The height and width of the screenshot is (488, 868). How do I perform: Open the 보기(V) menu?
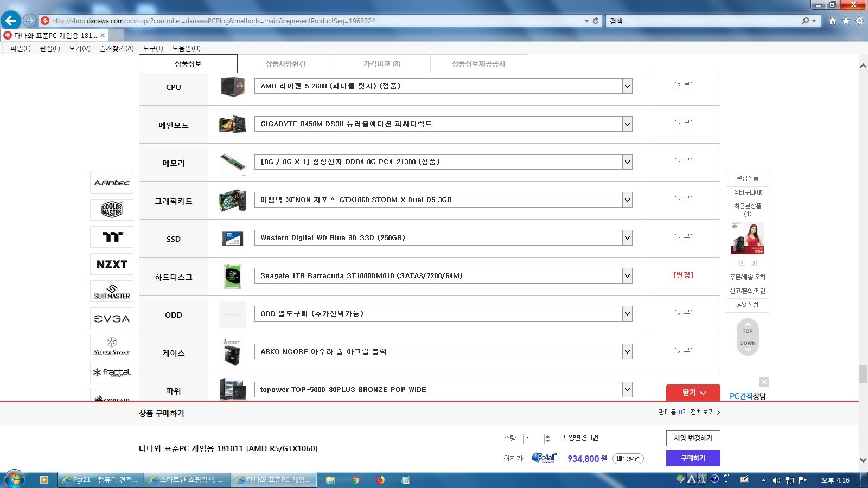80,48
